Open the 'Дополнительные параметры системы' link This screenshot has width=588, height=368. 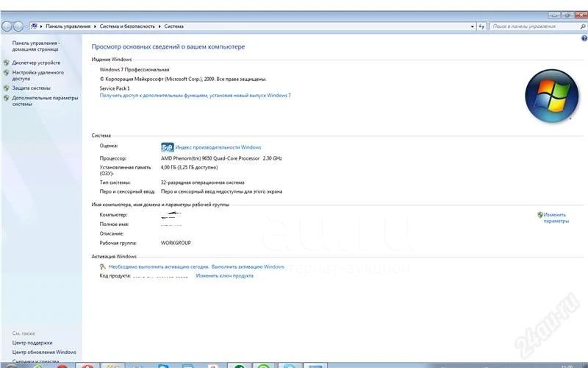point(45,101)
